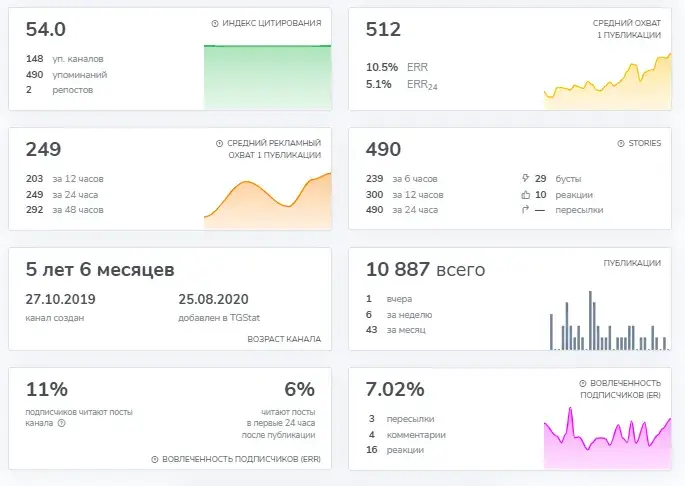The image size is (685, 486).
Task: Click 292 за 48 часов row
Action: click(65, 210)
